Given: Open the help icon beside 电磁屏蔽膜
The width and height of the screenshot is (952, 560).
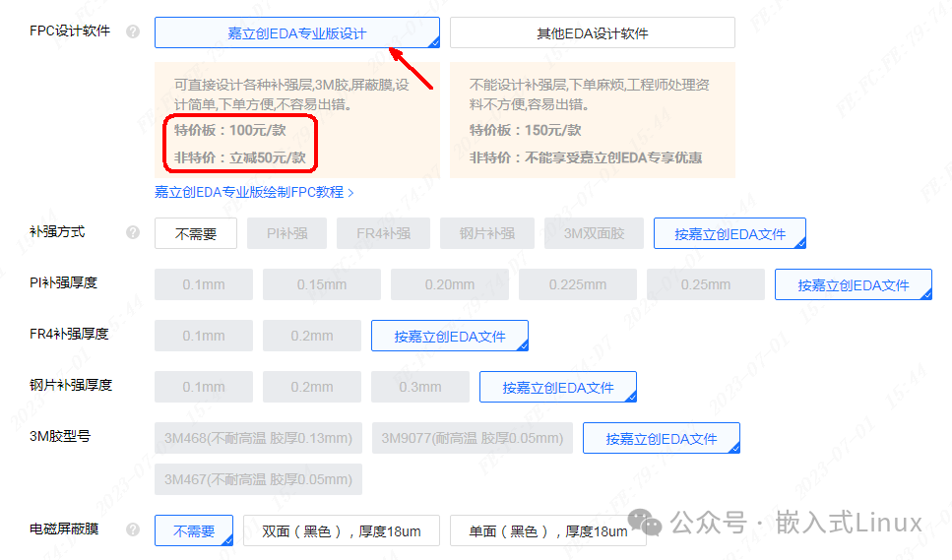Looking at the screenshot, I should click(133, 529).
